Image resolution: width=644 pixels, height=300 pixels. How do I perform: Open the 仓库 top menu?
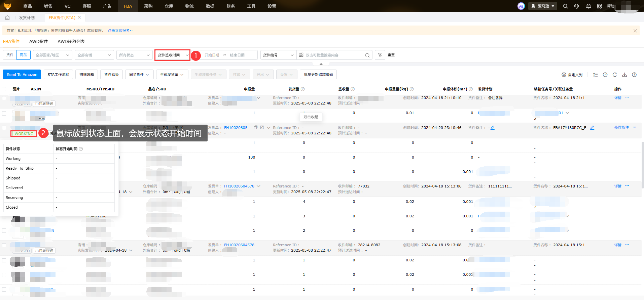[x=169, y=6]
